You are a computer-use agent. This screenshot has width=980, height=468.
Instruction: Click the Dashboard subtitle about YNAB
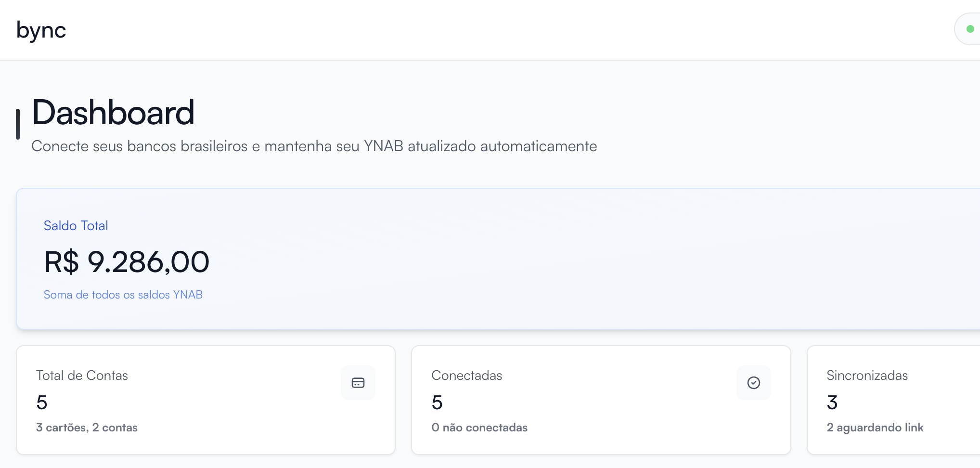314,146
